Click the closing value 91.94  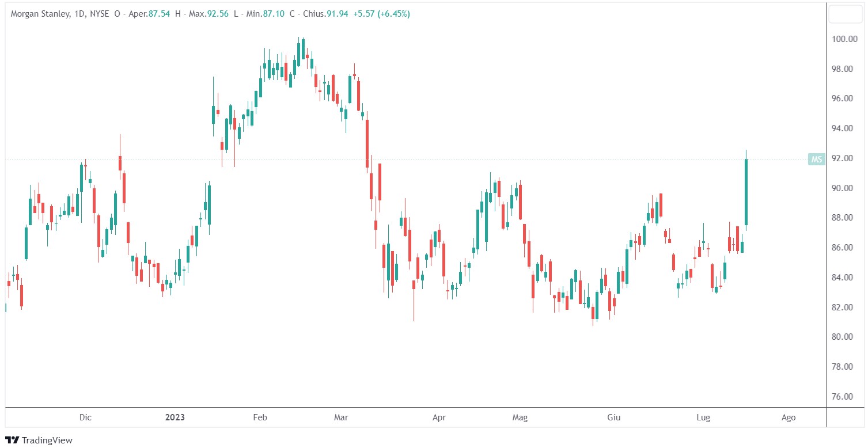tap(337, 14)
